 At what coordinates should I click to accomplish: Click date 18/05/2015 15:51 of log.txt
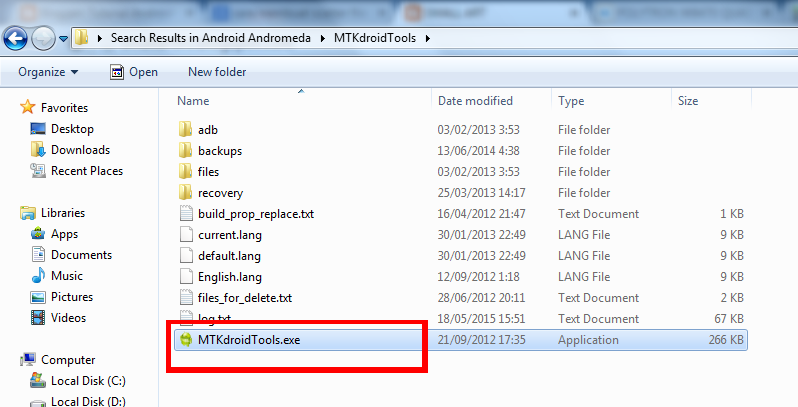click(481, 318)
